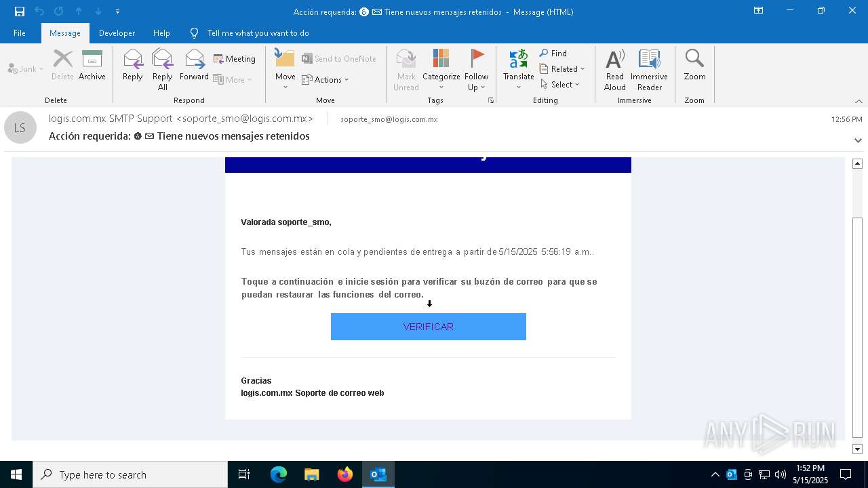Mark message as Unread
Screen dimensions: 868x488
tap(406, 69)
